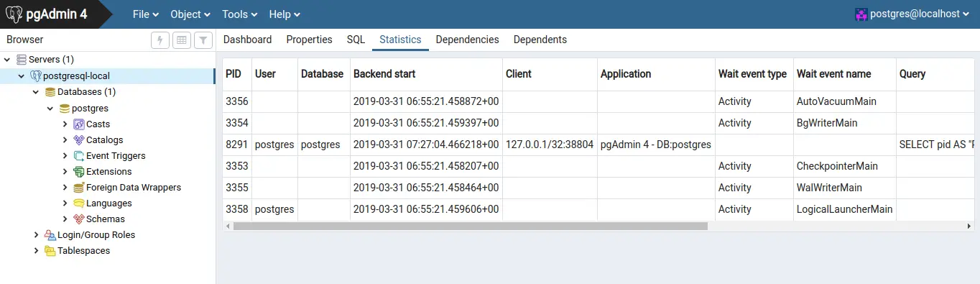Click the Tablespaces folder icon
980x284 pixels.
(50, 251)
